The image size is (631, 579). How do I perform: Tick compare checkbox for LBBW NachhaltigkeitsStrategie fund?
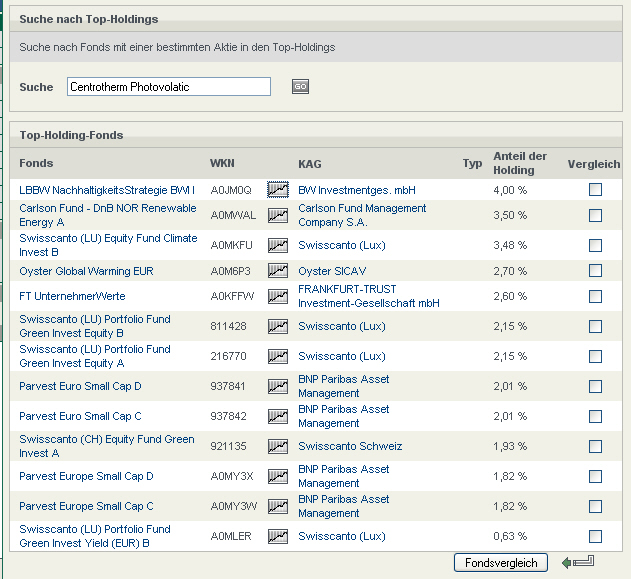595,190
